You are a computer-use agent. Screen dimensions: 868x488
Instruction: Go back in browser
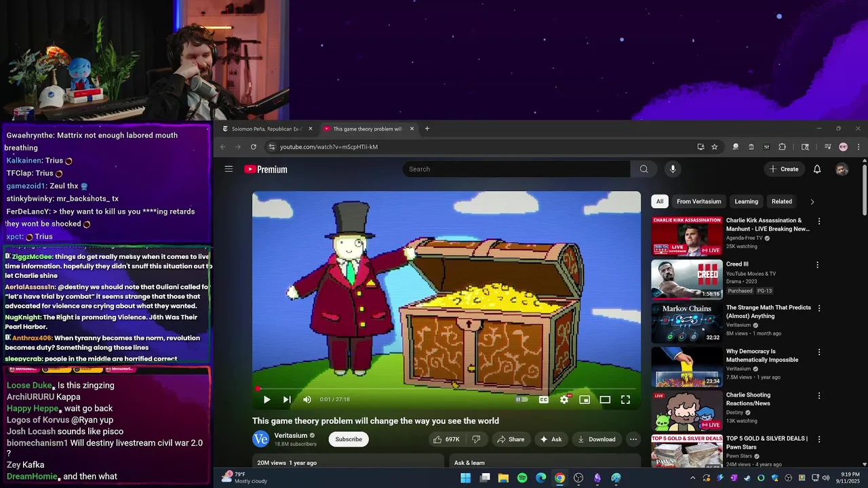pyautogui.click(x=222, y=146)
